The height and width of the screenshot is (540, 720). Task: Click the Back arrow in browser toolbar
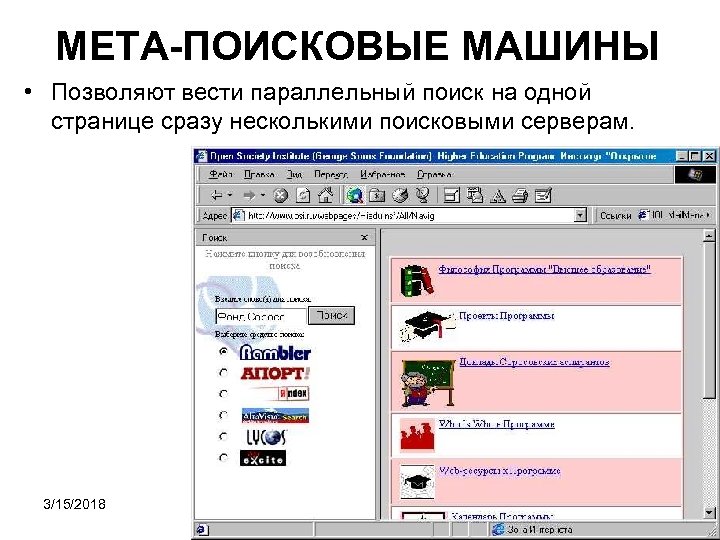tap(217, 196)
